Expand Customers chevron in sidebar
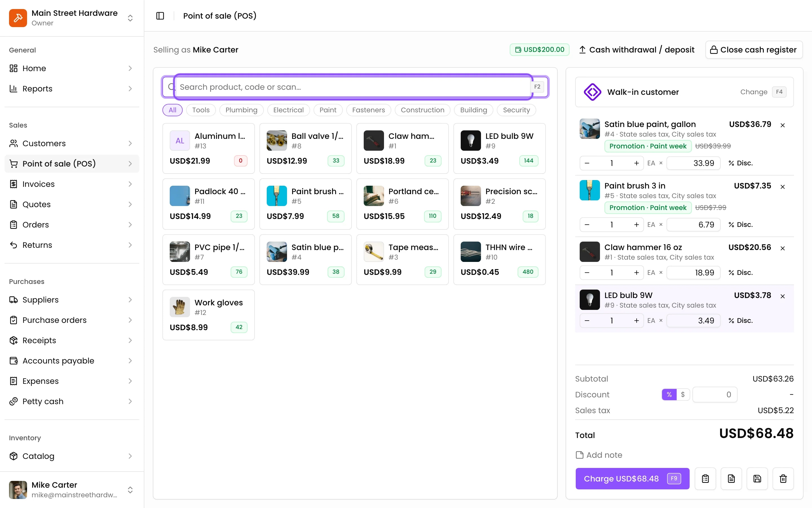 pyautogui.click(x=130, y=143)
